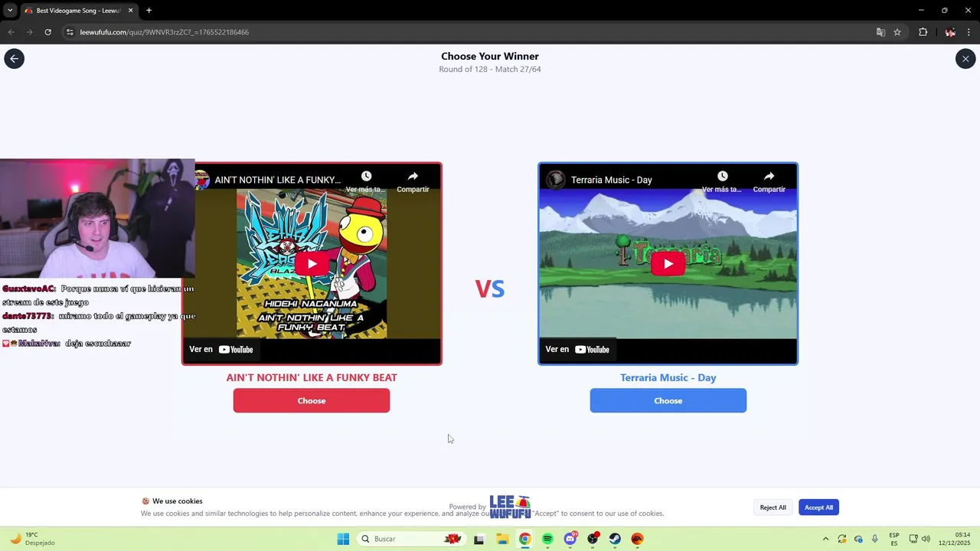
Task: Open the translate page icon
Action: click(880, 32)
